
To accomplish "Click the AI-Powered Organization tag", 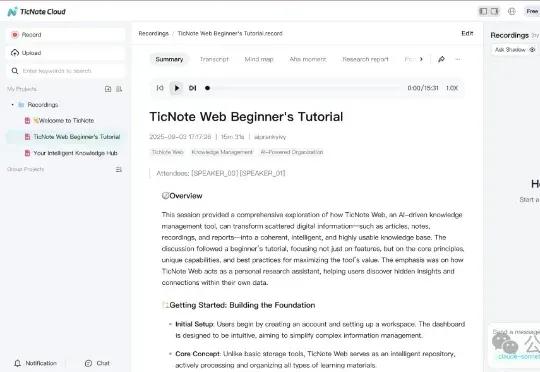I will point(292,152).
